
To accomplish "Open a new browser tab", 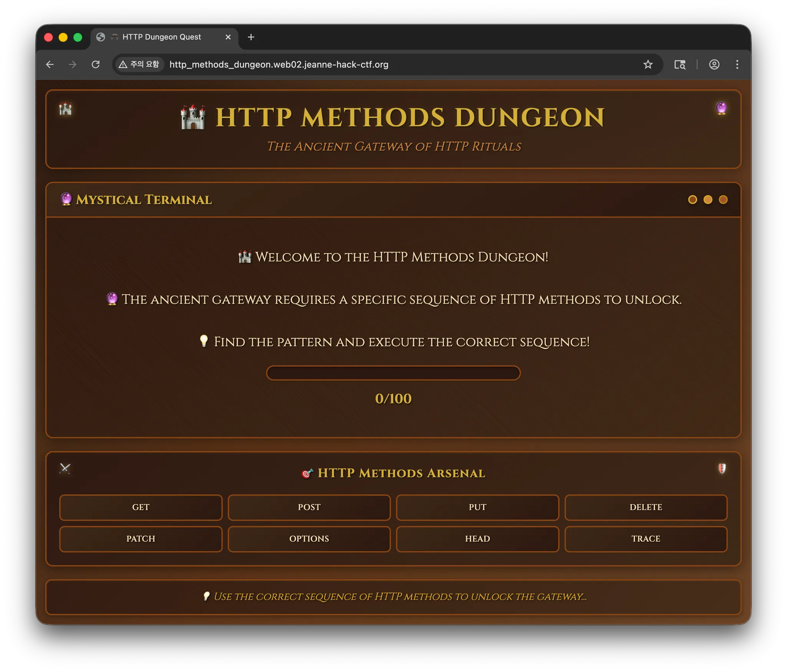I will tap(251, 37).
